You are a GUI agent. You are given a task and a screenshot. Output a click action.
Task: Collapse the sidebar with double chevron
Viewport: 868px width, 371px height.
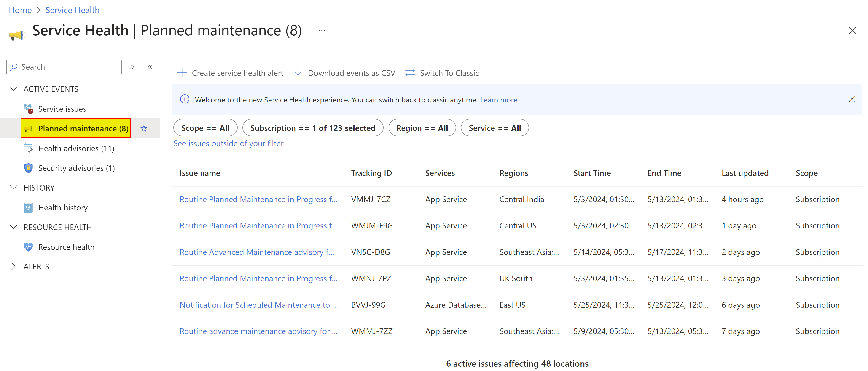pyautogui.click(x=150, y=67)
